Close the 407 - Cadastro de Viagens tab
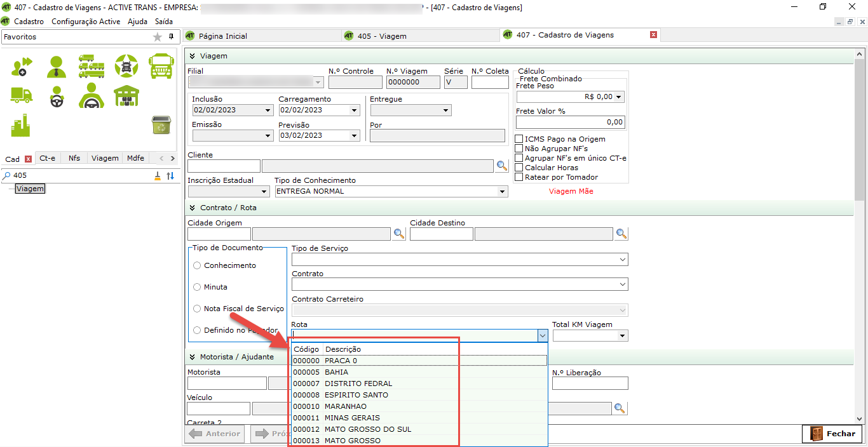868x447 pixels. 653,35
